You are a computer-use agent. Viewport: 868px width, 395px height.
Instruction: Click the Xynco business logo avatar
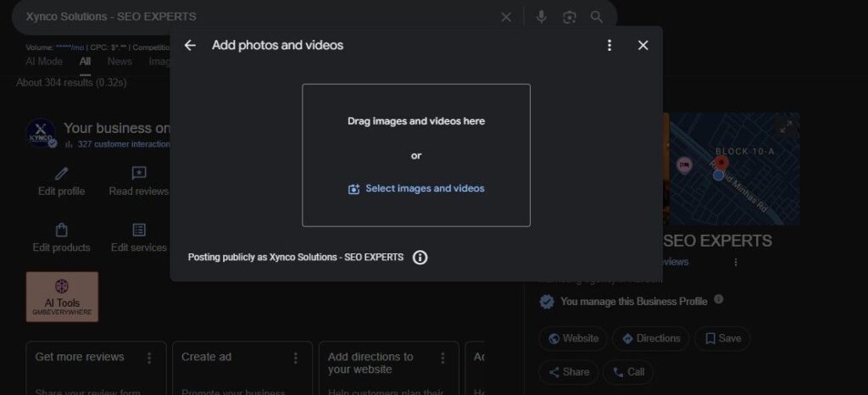[41, 133]
